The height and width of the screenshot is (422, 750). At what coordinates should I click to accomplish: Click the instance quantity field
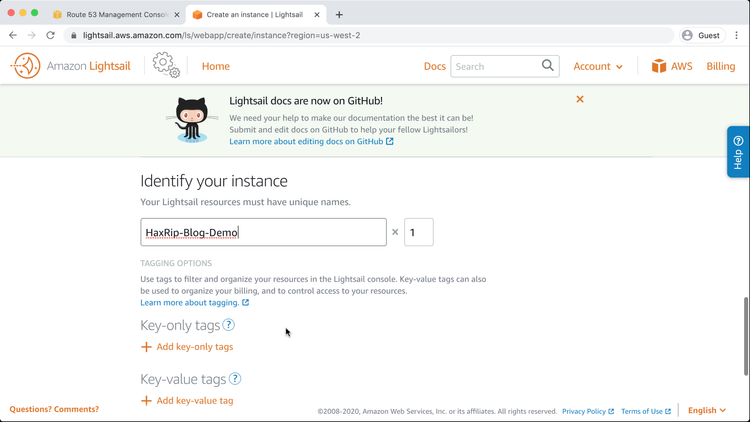pos(418,232)
